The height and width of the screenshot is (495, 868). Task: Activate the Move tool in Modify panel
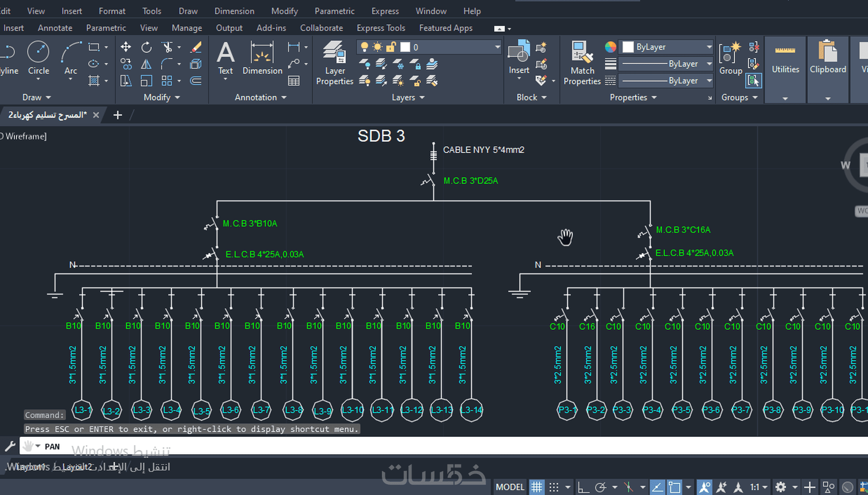(126, 47)
